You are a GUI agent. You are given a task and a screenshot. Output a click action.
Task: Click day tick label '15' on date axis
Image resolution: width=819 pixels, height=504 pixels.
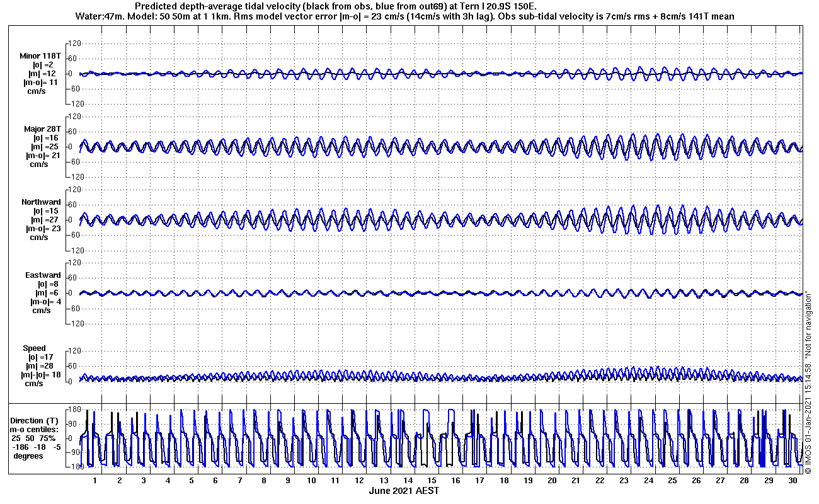point(432,481)
